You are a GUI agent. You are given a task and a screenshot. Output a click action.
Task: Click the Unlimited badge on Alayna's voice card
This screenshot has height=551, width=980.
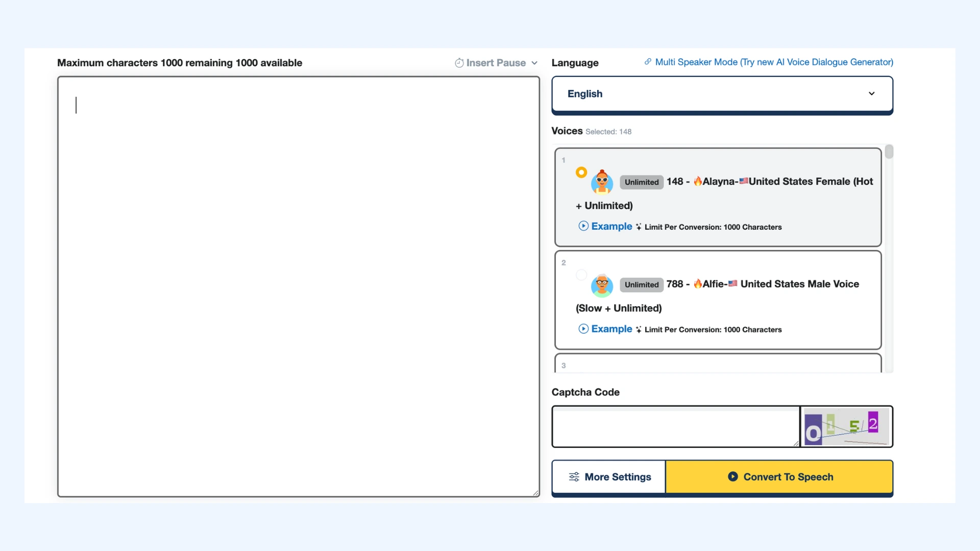click(x=641, y=182)
